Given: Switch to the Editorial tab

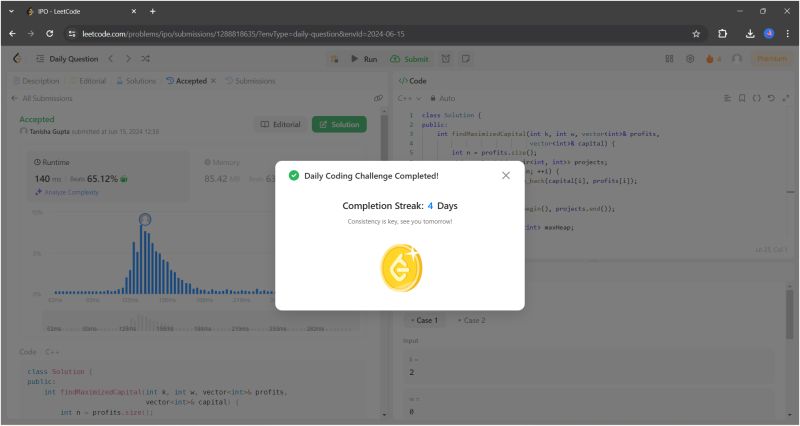Looking at the screenshot, I should (88, 81).
